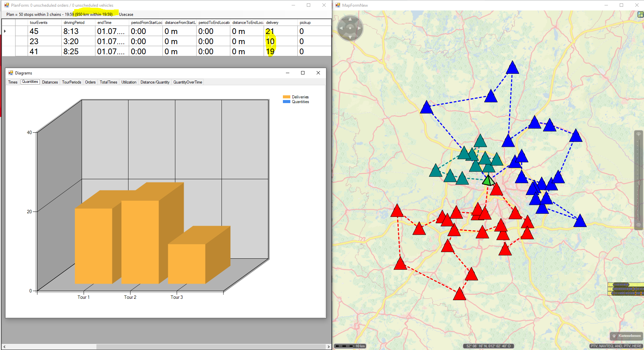This screenshot has width=644, height=350.
Task: Click the Deliveries orange legend swatch
Action: click(x=286, y=97)
